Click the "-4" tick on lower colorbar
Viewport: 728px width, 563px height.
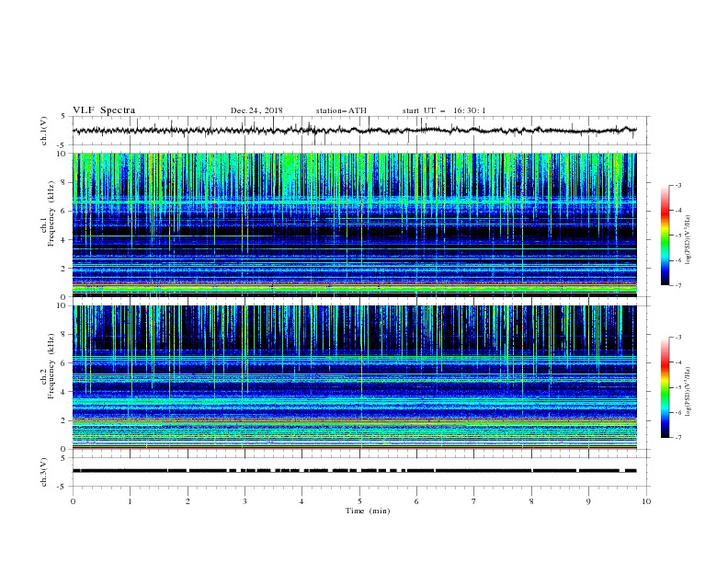pyautogui.click(x=678, y=362)
